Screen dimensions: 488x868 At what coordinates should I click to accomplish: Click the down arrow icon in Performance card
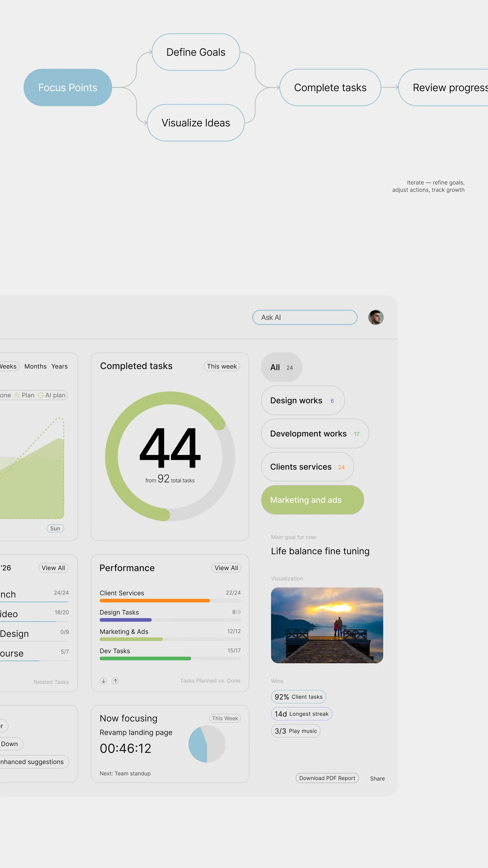click(103, 681)
